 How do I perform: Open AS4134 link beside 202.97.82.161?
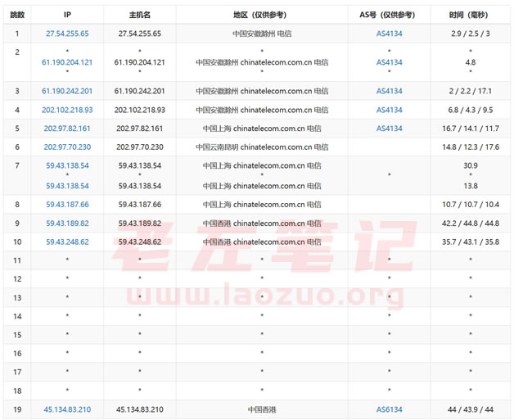click(x=389, y=129)
